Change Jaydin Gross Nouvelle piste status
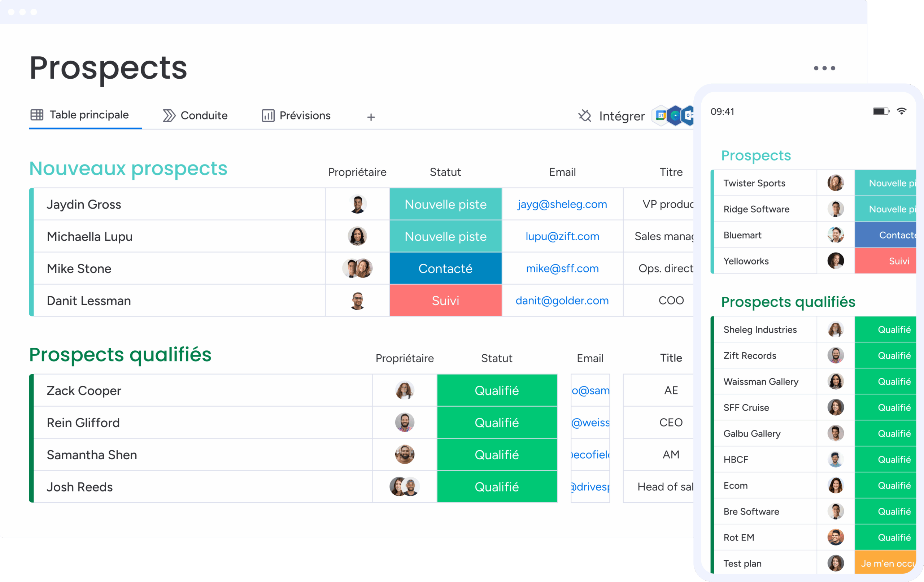924x582 pixels. (445, 204)
